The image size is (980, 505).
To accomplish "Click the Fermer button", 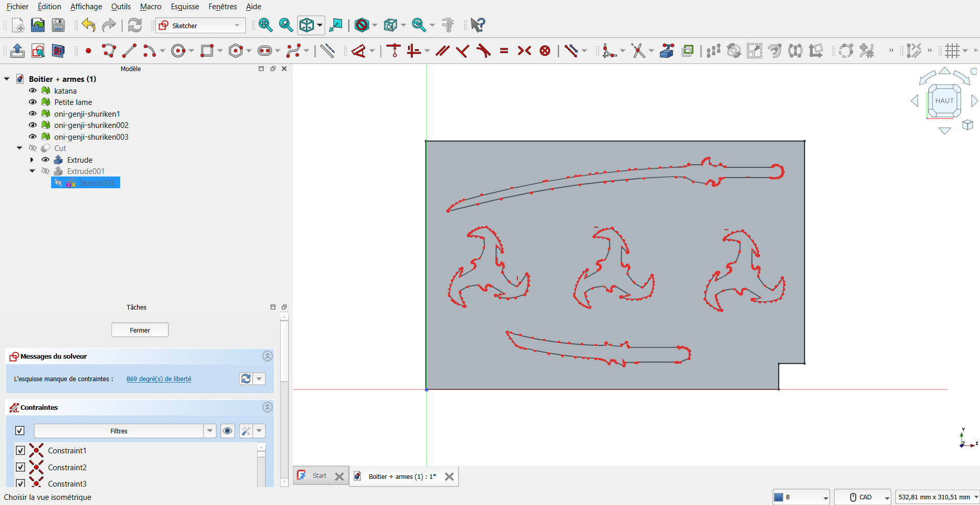I will point(140,330).
